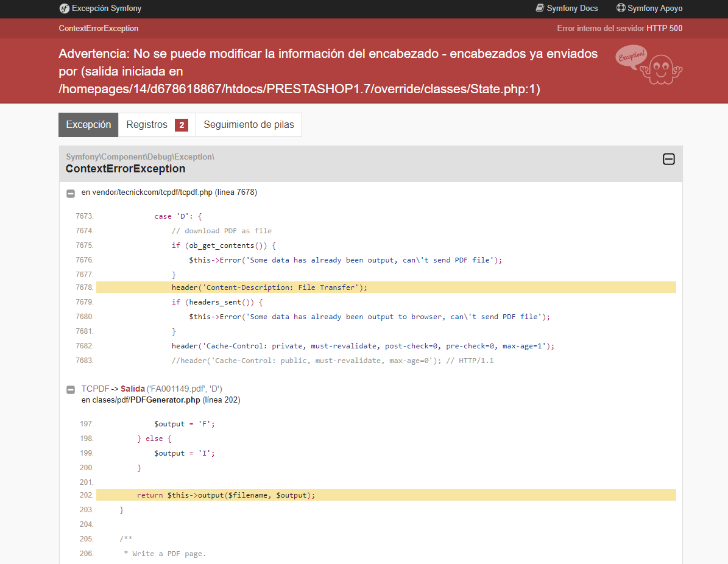
Task: Click the Symfony Docs book icon
Action: pos(540,9)
